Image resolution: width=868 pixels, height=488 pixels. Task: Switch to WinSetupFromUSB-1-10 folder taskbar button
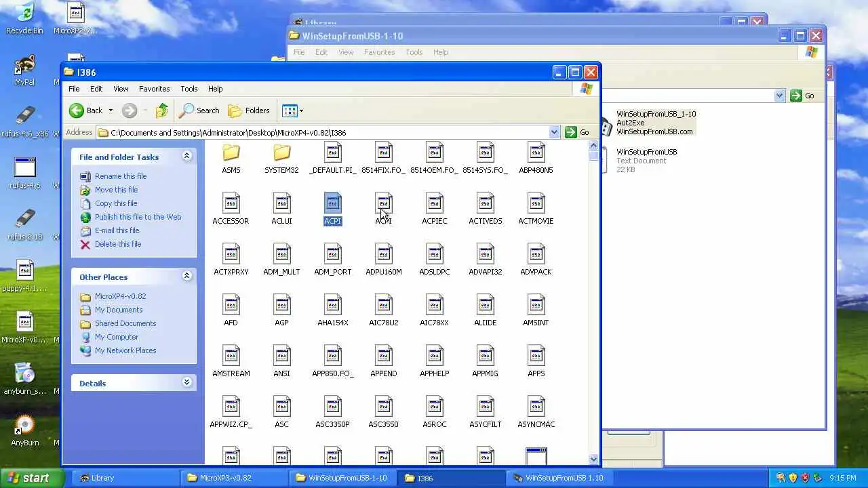point(342,478)
